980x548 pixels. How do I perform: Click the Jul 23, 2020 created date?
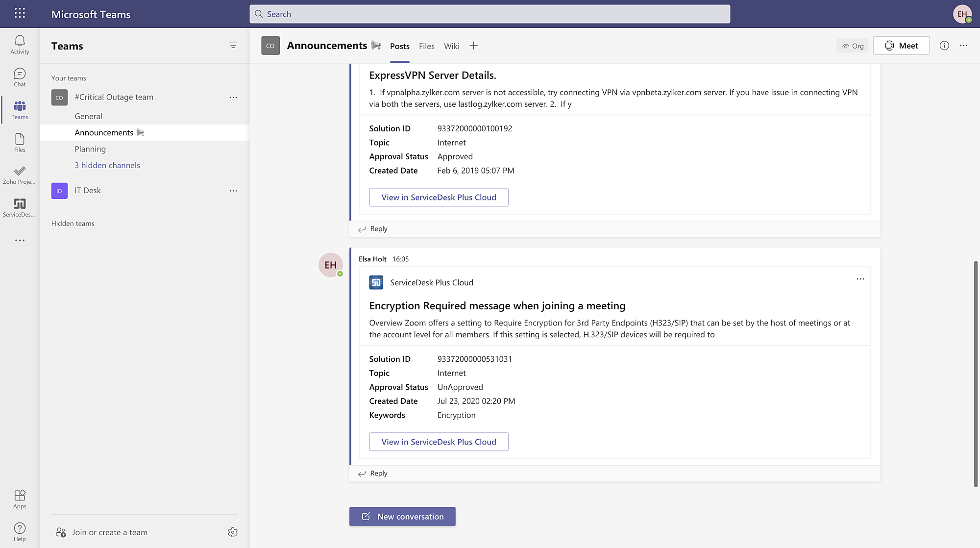coord(476,401)
